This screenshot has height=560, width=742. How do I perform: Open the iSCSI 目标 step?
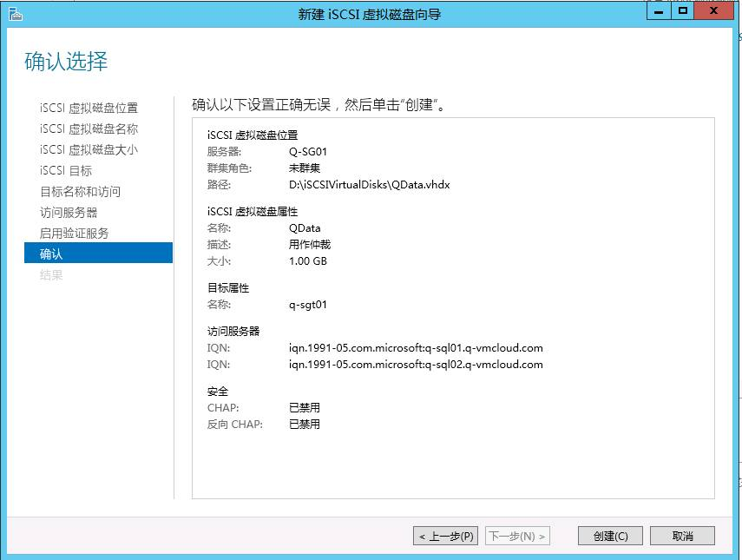tap(66, 170)
